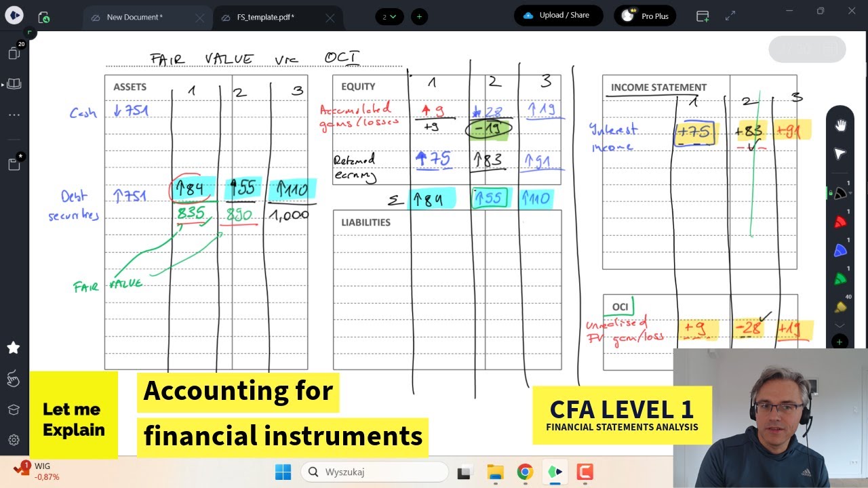Add a new tab with the plus button
The height and width of the screenshot is (488, 868).
pyautogui.click(x=419, y=16)
